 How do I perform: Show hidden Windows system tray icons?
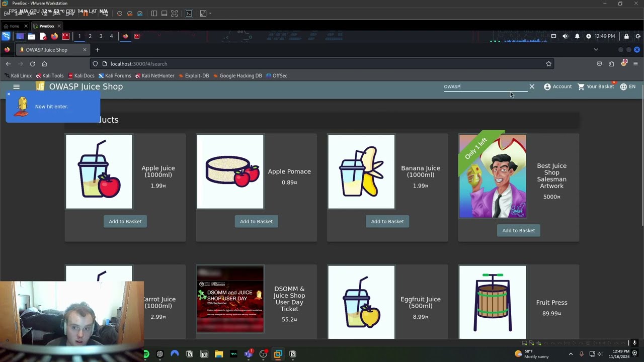(571, 354)
